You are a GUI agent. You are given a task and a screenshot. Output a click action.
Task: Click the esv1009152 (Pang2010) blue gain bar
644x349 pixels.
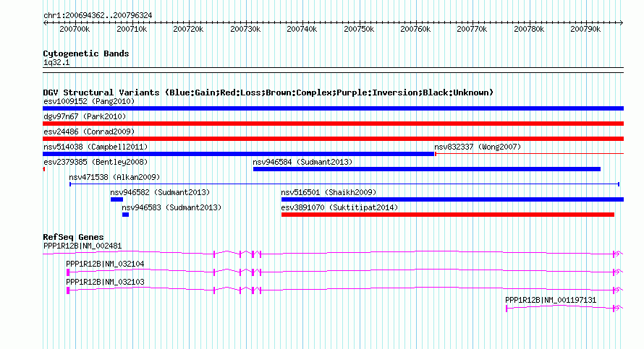click(x=333, y=108)
